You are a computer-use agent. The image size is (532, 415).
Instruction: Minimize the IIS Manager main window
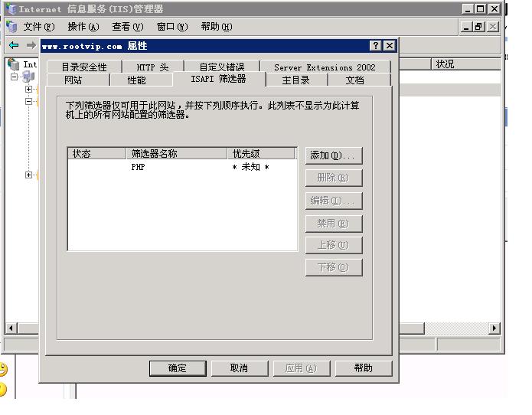(x=468, y=9)
